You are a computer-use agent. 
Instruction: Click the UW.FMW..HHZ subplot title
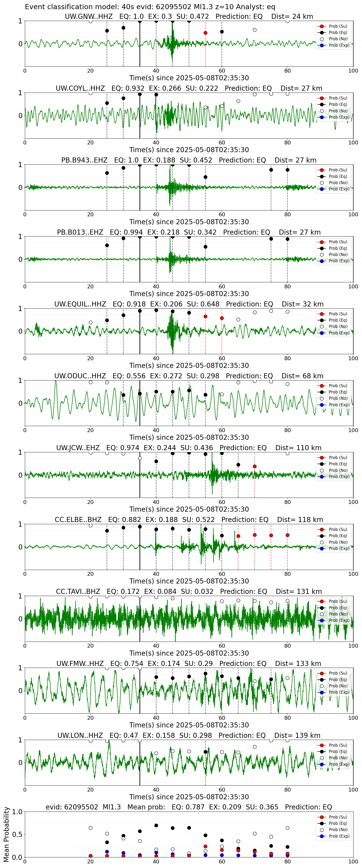pos(189,664)
